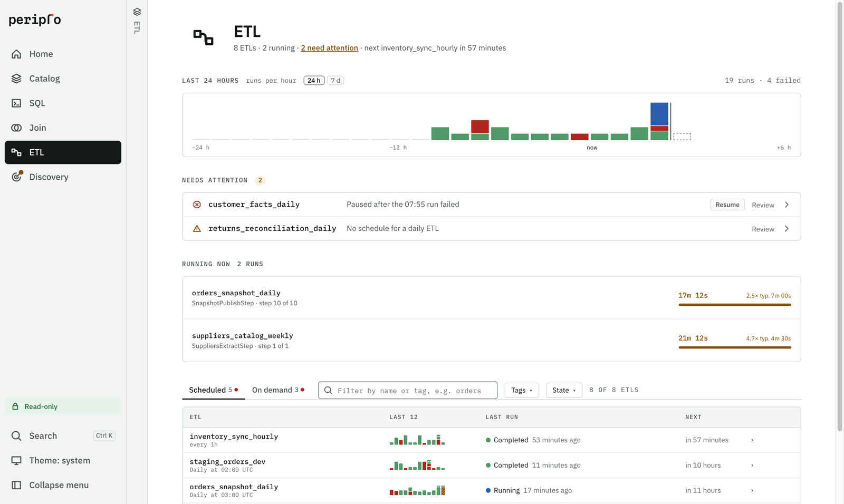Viewport: 844px width, 504px height.
Task: Click the Theme monitor icon
Action: pos(16,461)
